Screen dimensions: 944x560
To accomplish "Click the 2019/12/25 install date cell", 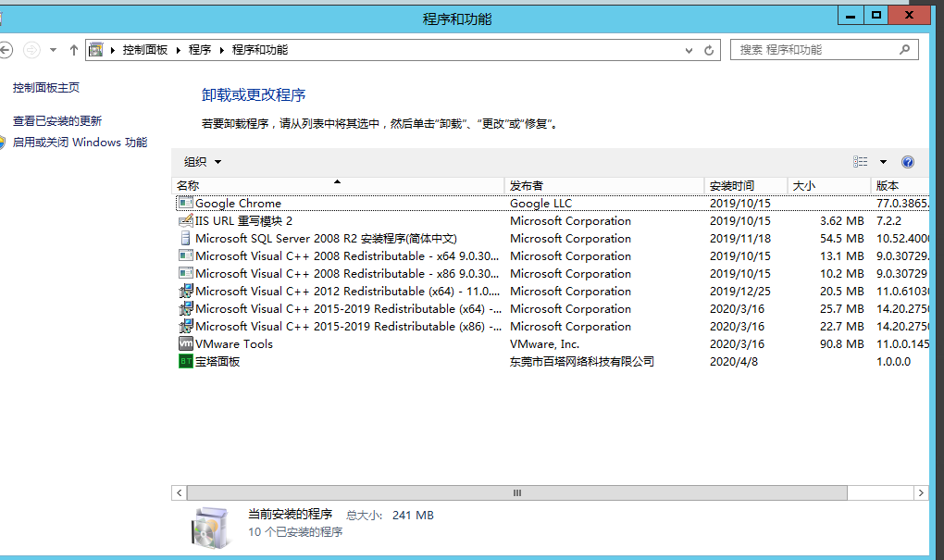I will click(740, 291).
